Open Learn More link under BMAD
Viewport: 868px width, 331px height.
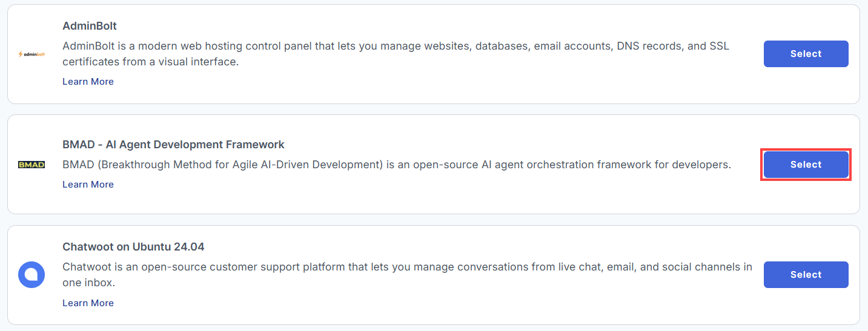tap(88, 185)
